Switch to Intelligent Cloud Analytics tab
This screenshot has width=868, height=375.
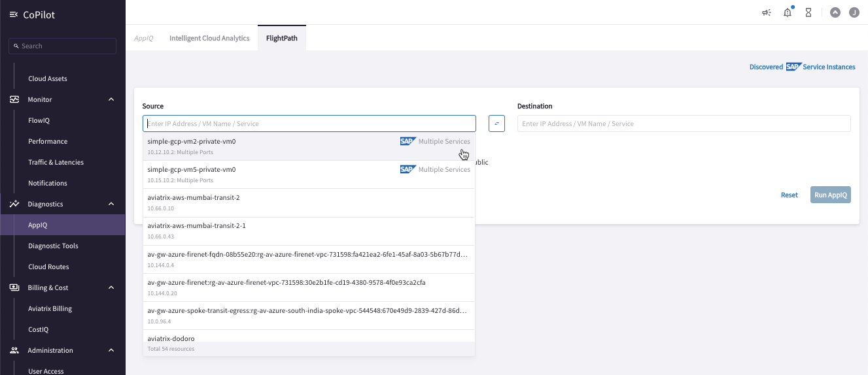[x=209, y=38]
